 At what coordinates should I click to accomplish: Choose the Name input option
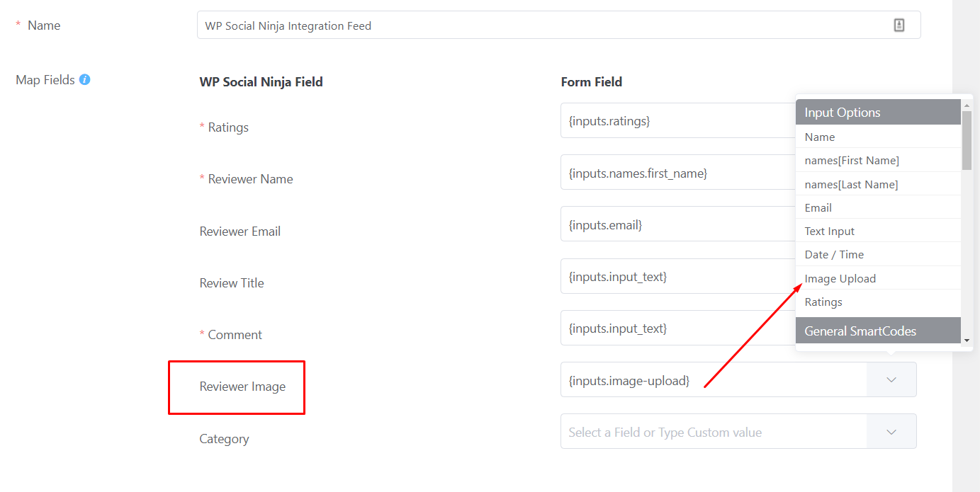click(x=820, y=137)
